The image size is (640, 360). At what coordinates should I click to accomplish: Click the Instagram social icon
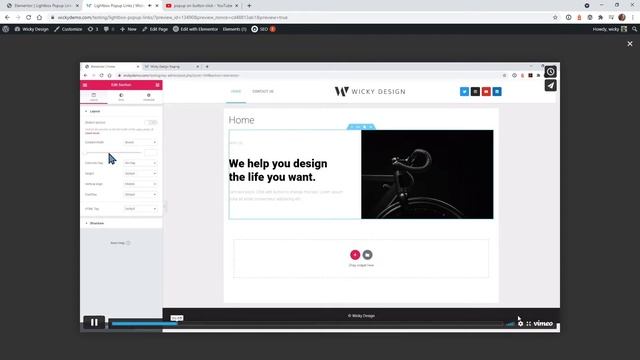coord(475,91)
